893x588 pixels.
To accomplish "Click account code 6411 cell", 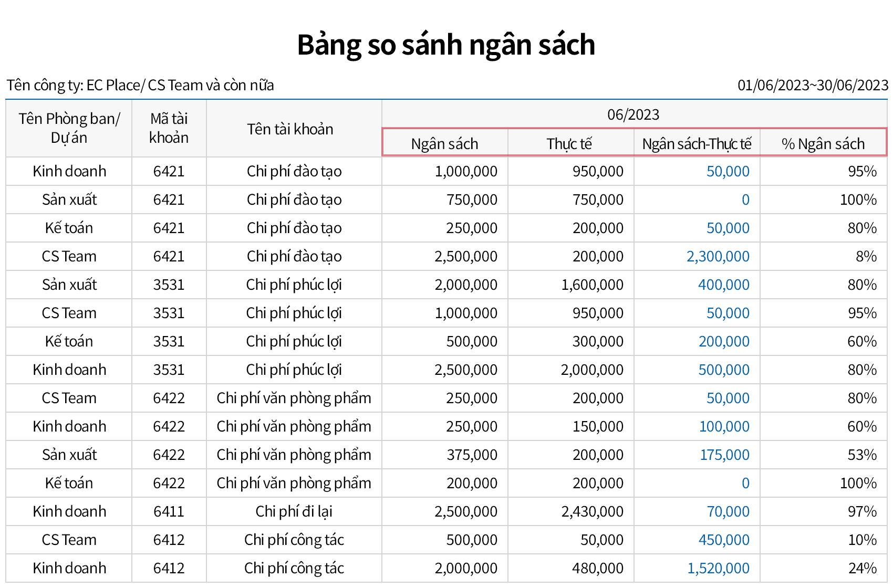I will point(169,511).
